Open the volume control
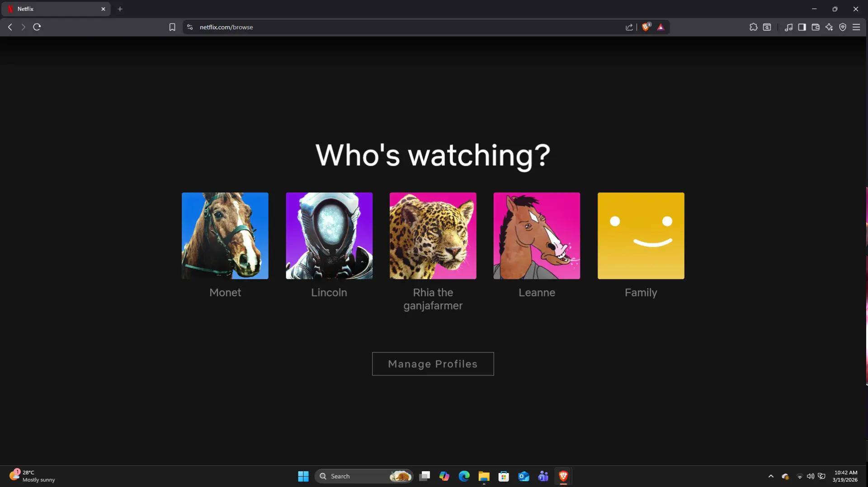This screenshot has width=868, height=487. [x=811, y=476]
